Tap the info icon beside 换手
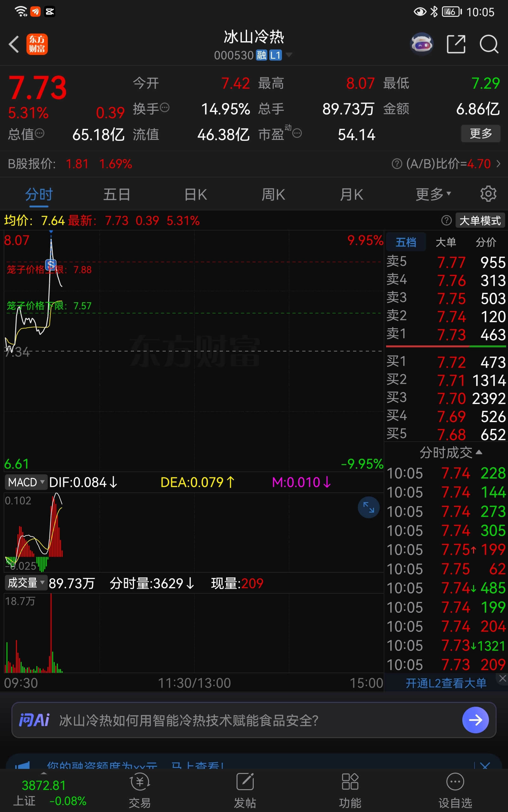 (x=165, y=108)
